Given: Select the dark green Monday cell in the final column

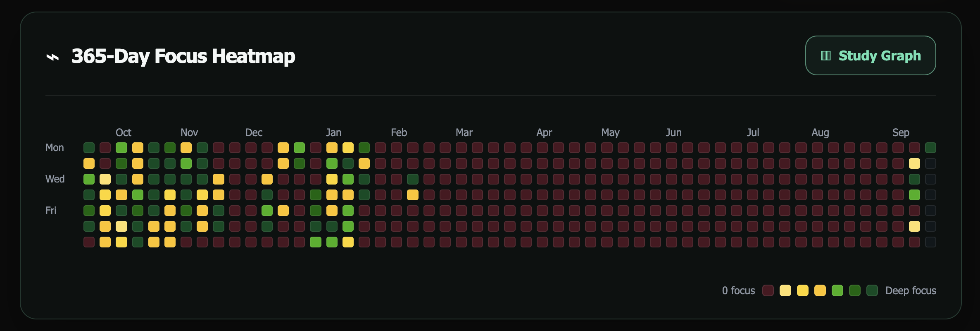Looking at the screenshot, I should (931, 148).
